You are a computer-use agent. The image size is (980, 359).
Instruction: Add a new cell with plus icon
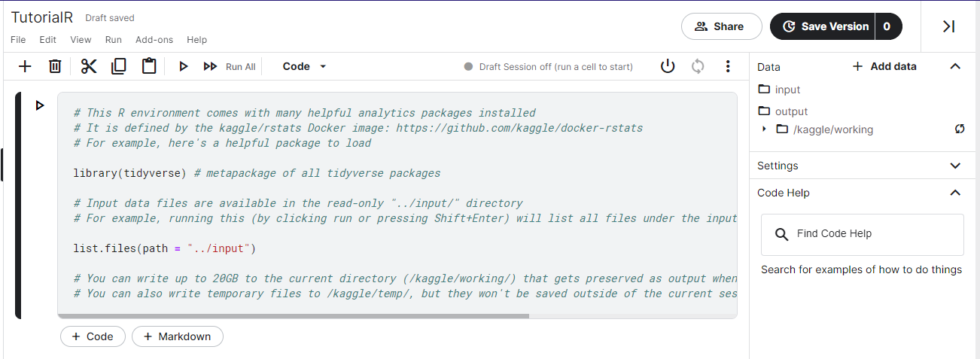point(25,66)
